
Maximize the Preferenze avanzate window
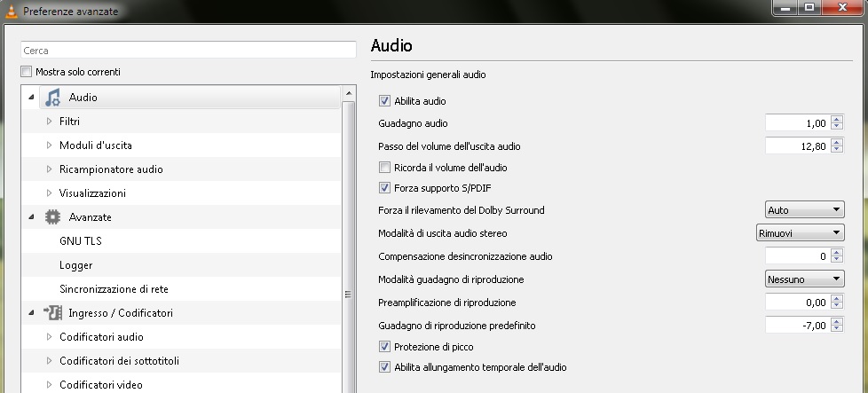tap(809, 7)
